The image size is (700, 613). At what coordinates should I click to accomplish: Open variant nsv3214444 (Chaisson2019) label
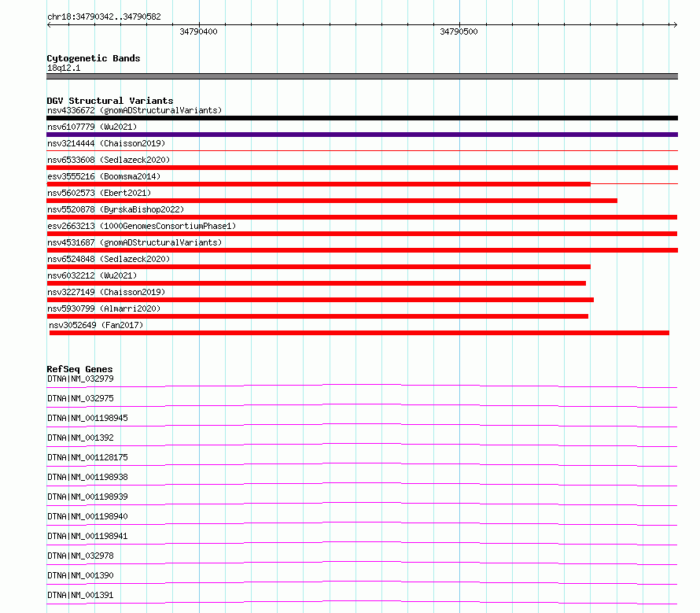(x=106, y=143)
